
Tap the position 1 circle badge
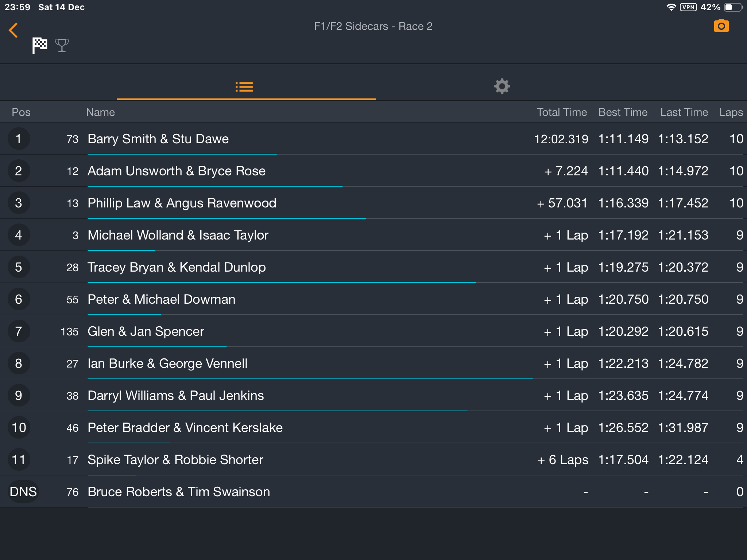coord(19,139)
